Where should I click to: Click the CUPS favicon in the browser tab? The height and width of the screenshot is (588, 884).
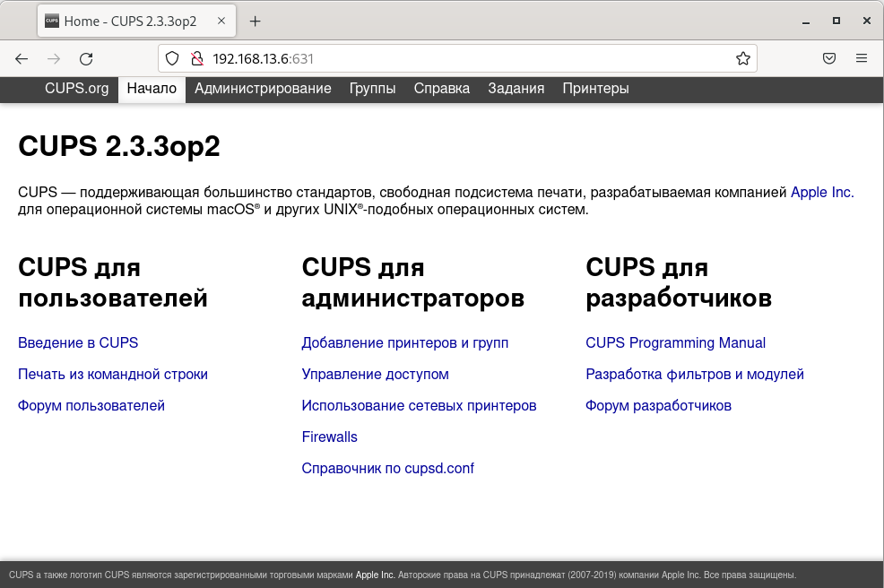tap(51, 20)
